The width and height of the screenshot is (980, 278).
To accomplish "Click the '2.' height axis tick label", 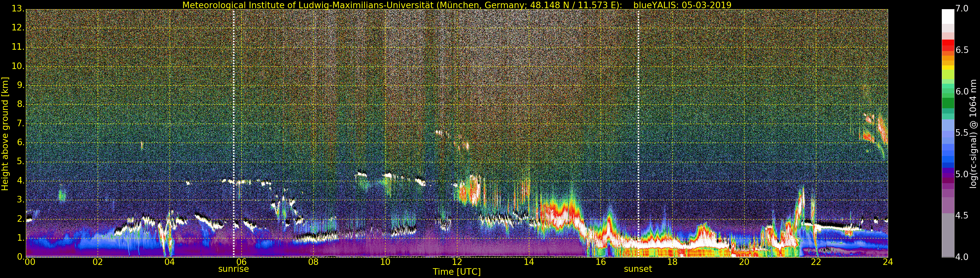I will click(21, 218).
